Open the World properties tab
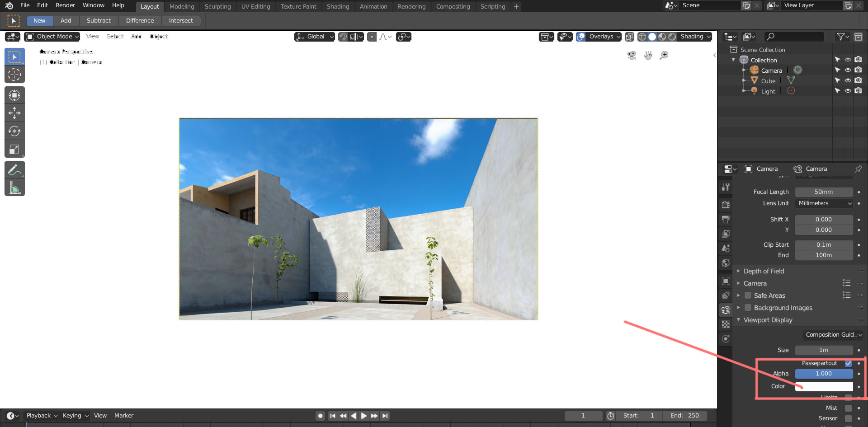 [726, 263]
